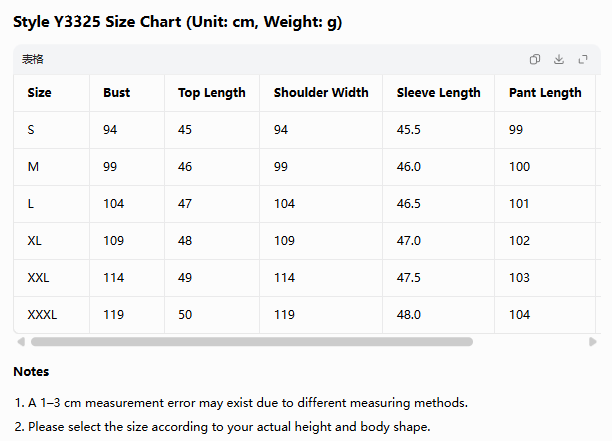The width and height of the screenshot is (612, 441).
Task: Click the top length value 50
Action: pos(185,315)
